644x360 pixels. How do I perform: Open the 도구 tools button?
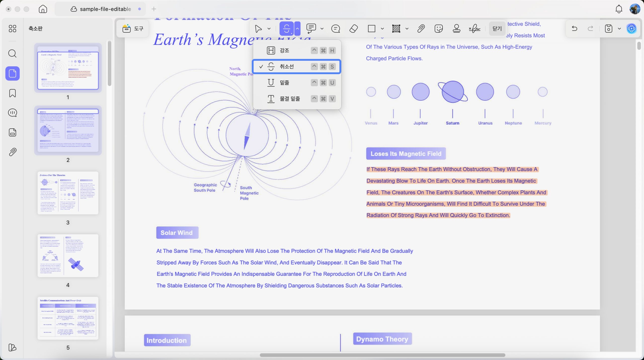point(133,29)
